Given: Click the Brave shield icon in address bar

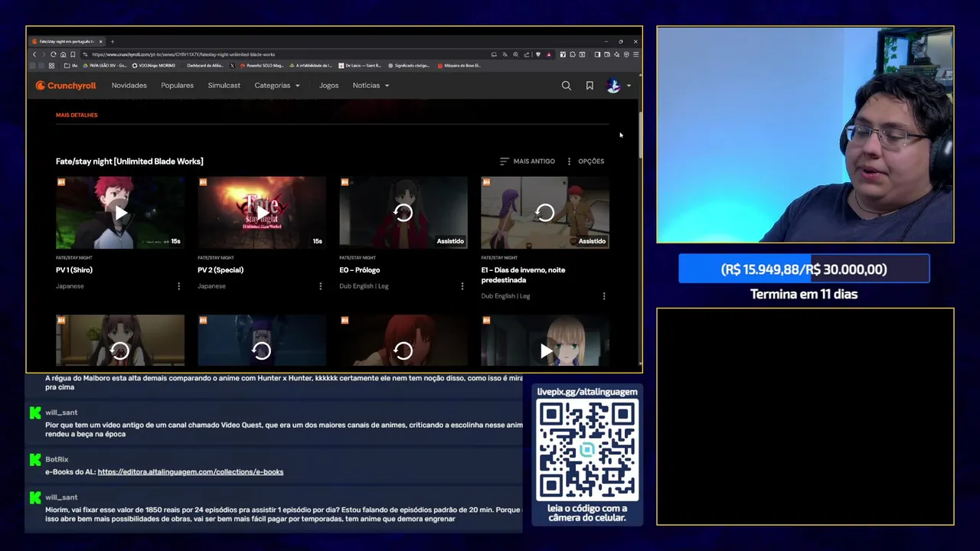Looking at the screenshot, I should pyautogui.click(x=538, y=54).
